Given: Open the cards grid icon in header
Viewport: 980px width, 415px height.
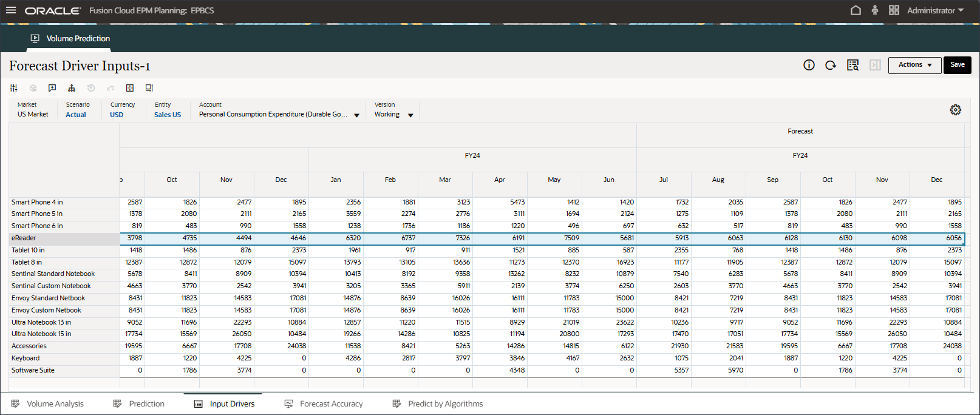Looking at the screenshot, I should pos(894,10).
